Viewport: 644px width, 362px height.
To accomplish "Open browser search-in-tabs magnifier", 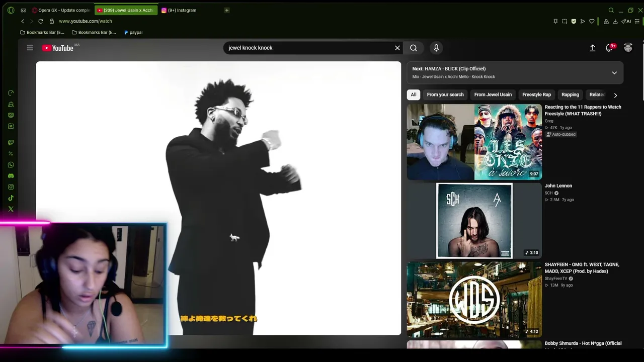I will [x=611, y=10].
